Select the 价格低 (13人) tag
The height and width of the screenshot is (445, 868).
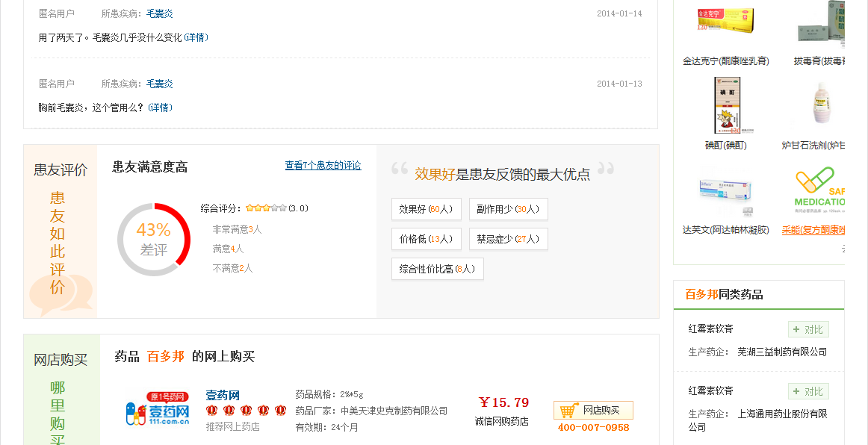[x=427, y=239]
